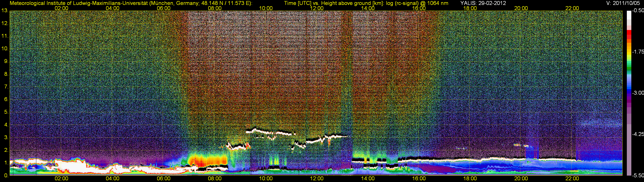Click the 08:00 label on the bottom time axis

[x=214, y=179]
